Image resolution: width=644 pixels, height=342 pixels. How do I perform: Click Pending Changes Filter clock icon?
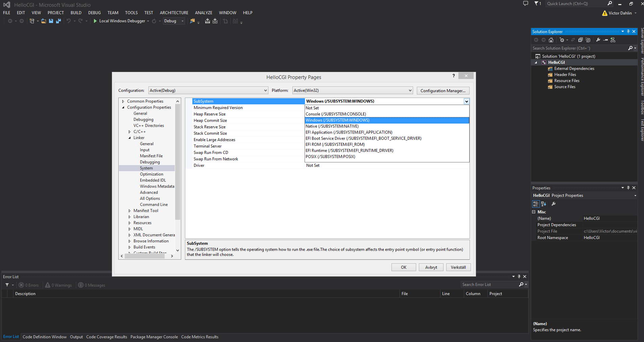pyautogui.click(x=562, y=40)
